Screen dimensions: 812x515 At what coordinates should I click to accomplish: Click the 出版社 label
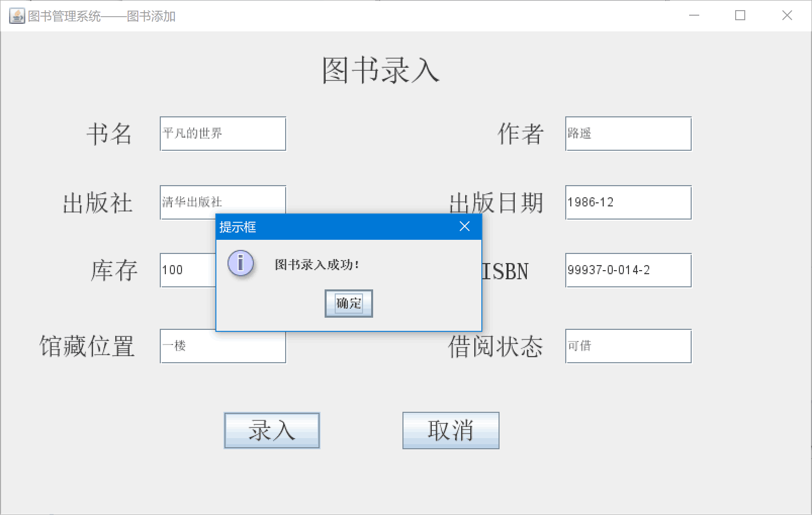[x=98, y=203]
